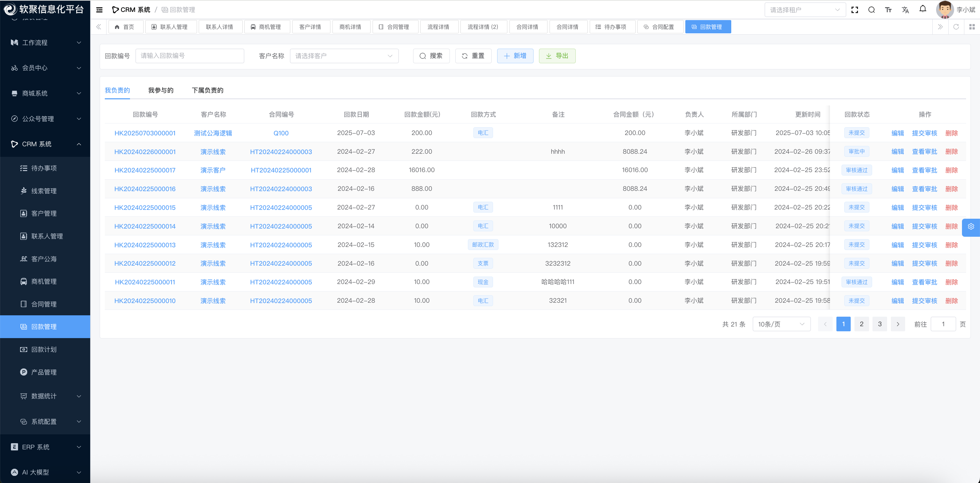The width and height of the screenshot is (980, 483).
Task: Go to page 2 in the pagination
Action: [861, 324]
